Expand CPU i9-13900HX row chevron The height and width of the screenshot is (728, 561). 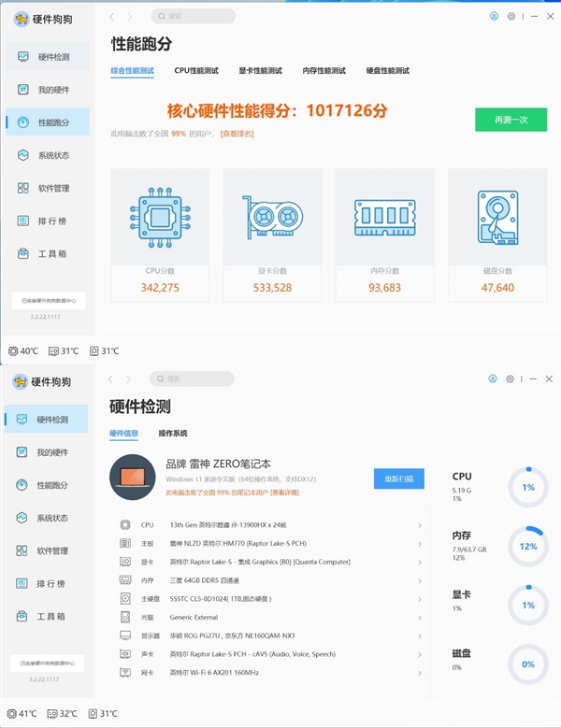420,525
